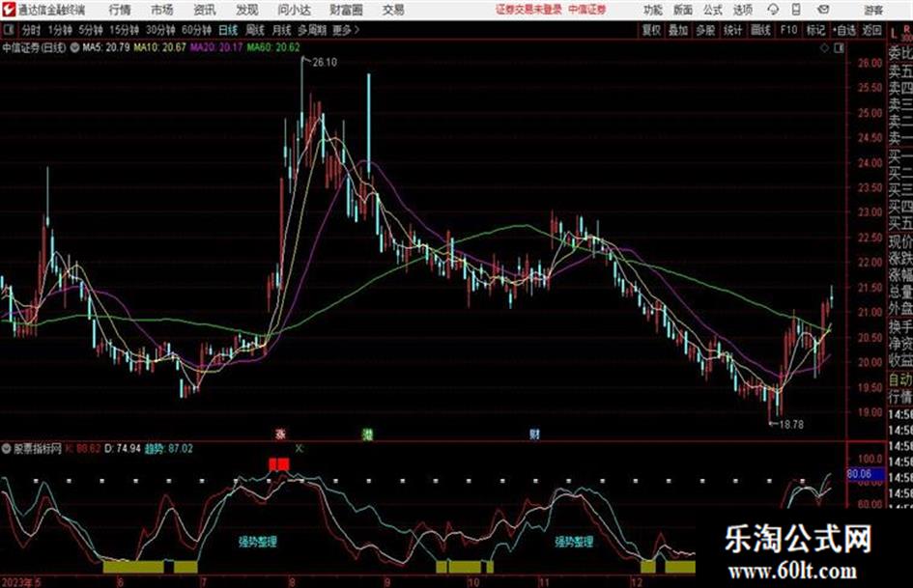Click the +自选 add to watchlist button
Screen dimensions: 913x588
click(844, 30)
